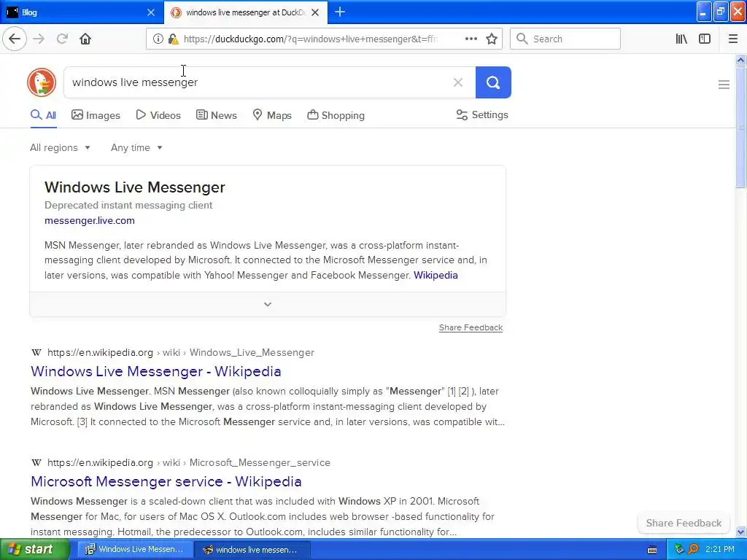747x560 pixels.
Task: Close the Blog tab
Action: (x=151, y=12)
